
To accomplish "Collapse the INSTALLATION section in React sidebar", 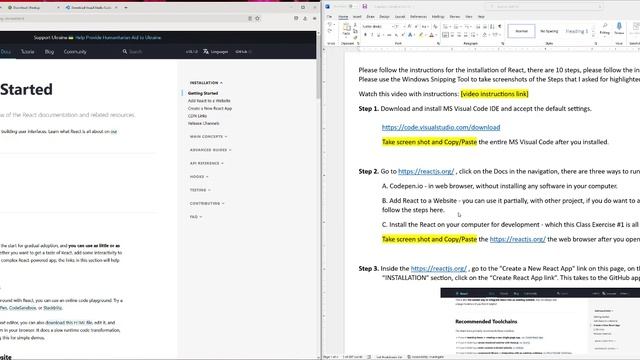I will tap(206, 83).
